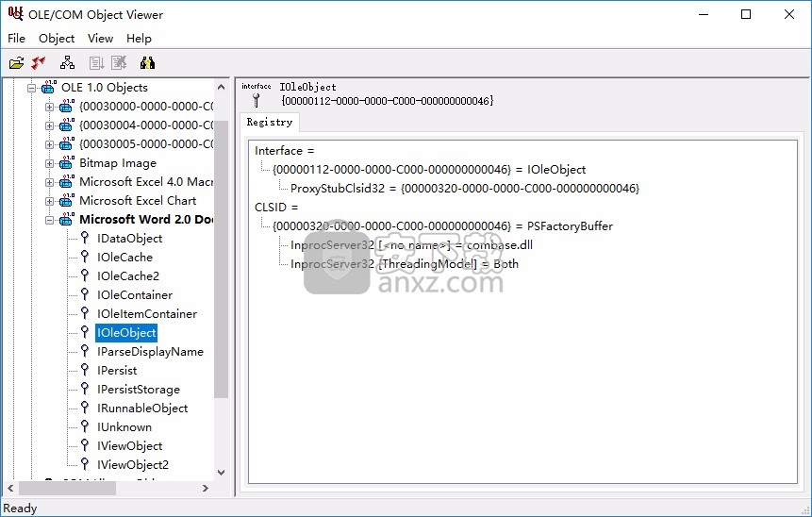812x517 pixels.
Task: Click the grayed document with X toolbar icon
Action: point(119,63)
